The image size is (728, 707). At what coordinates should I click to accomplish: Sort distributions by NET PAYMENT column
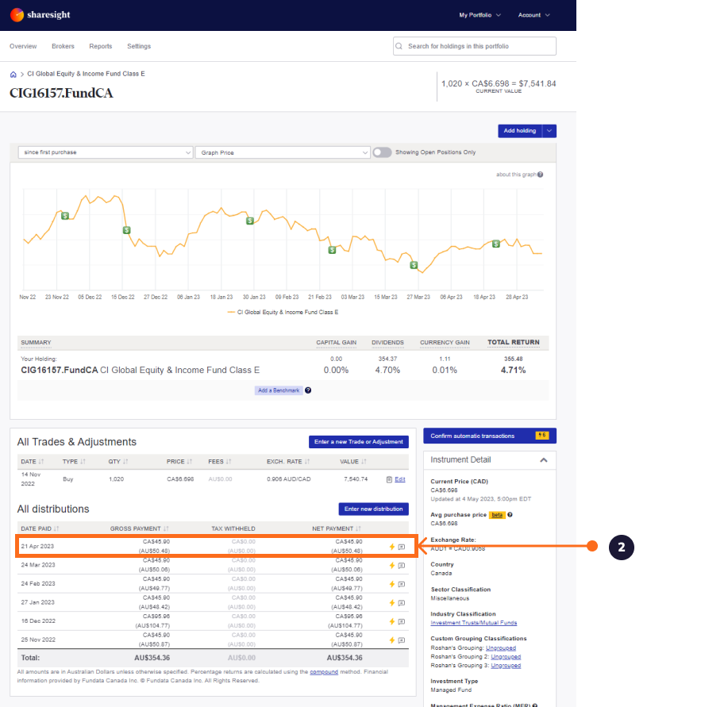click(x=336, y=528)
